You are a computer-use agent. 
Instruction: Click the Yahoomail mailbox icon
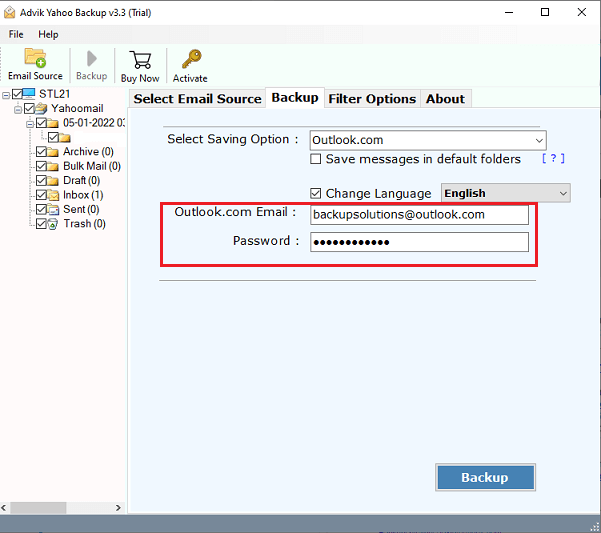[41, 108]
